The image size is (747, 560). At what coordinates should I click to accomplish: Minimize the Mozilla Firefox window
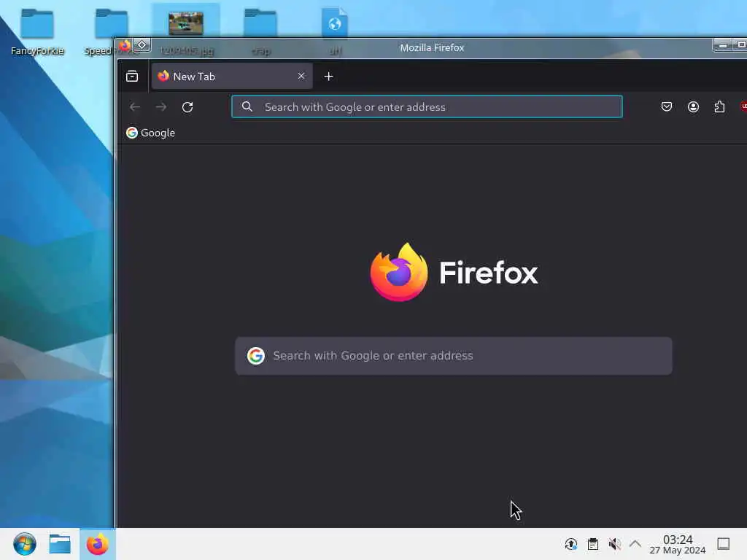click(723, 45)
